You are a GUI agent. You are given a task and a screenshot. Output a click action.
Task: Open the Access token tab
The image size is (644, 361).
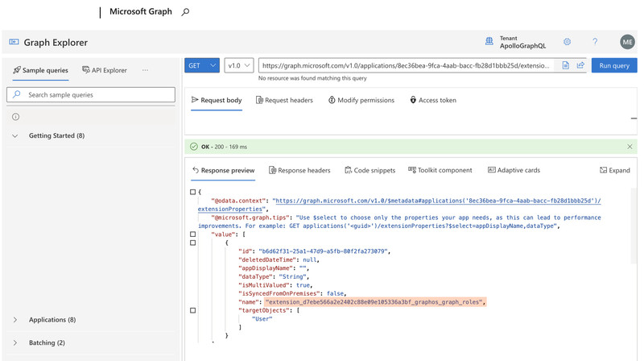pyautogui.click(x=433, y=100)
